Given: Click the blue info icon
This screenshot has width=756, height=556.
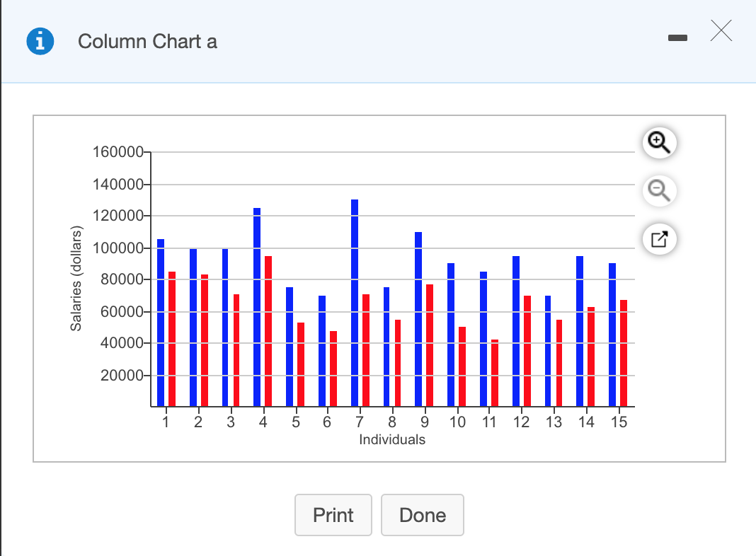Looking at the screenshot, I should 40,40.
